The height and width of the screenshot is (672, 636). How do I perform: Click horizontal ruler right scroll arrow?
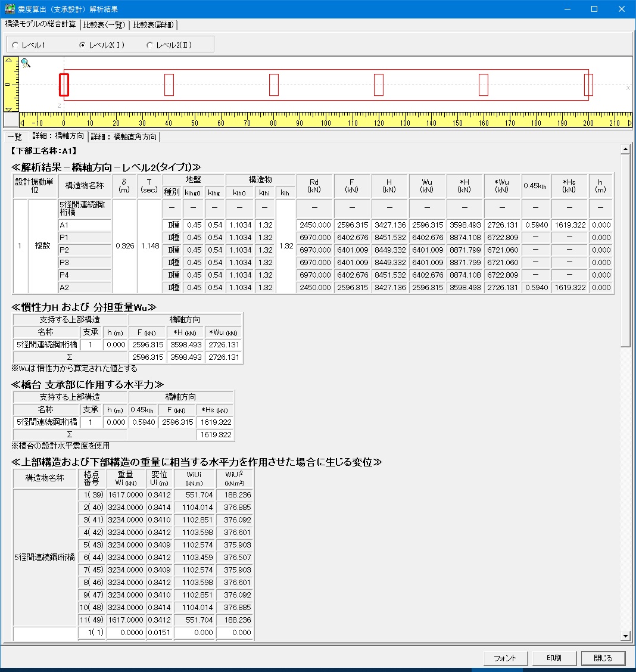point(630,123)
